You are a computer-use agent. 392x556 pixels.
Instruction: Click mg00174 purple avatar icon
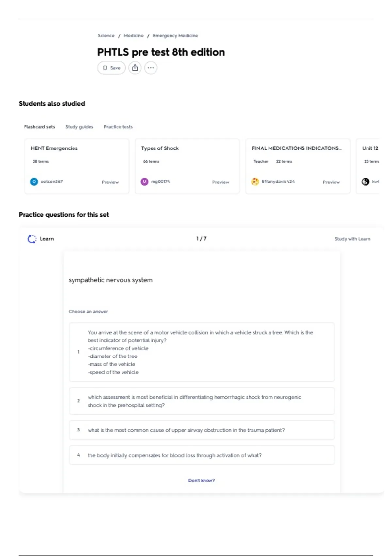(x=144, y=182)
